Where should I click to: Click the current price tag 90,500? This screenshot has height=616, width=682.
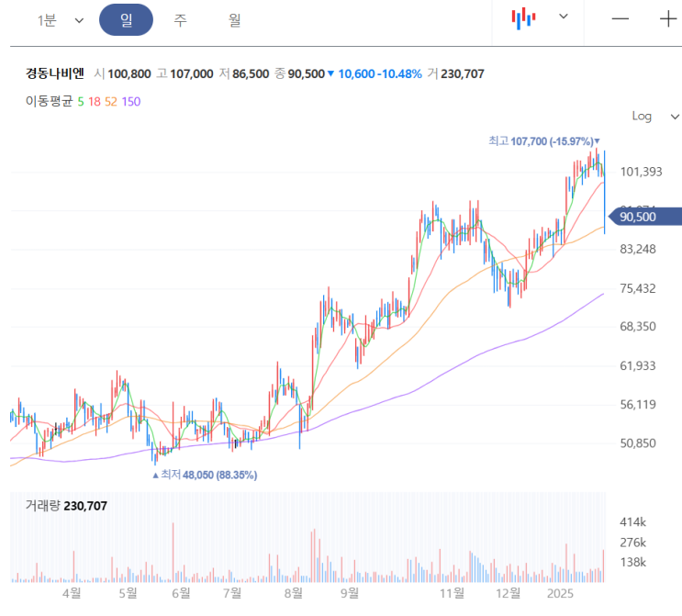(645, 217)
